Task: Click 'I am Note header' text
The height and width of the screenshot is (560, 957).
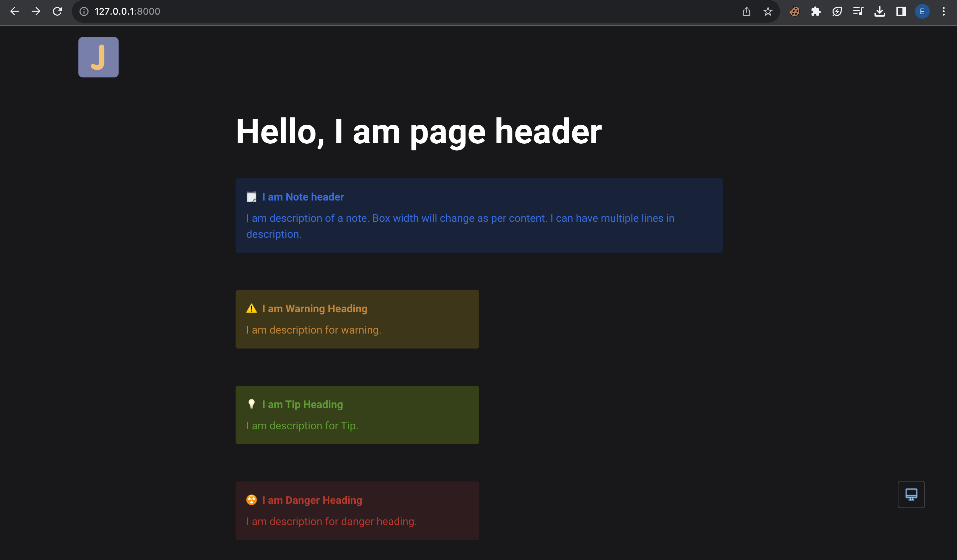Action: click(x=303, y=197)
